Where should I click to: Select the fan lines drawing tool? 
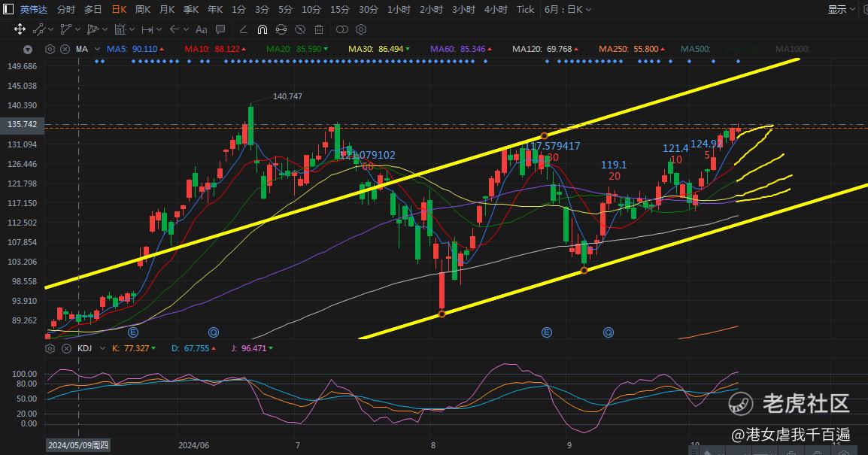(x=93, y=29)
